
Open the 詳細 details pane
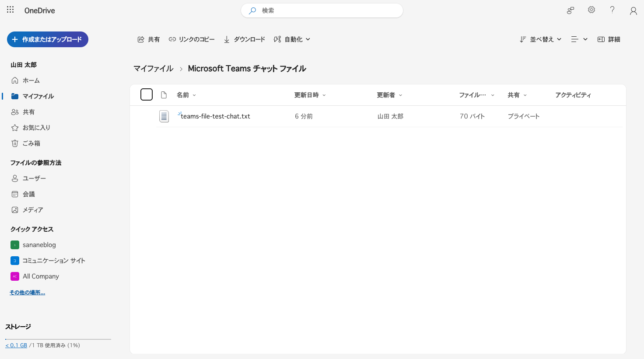[x=609, y=39]
